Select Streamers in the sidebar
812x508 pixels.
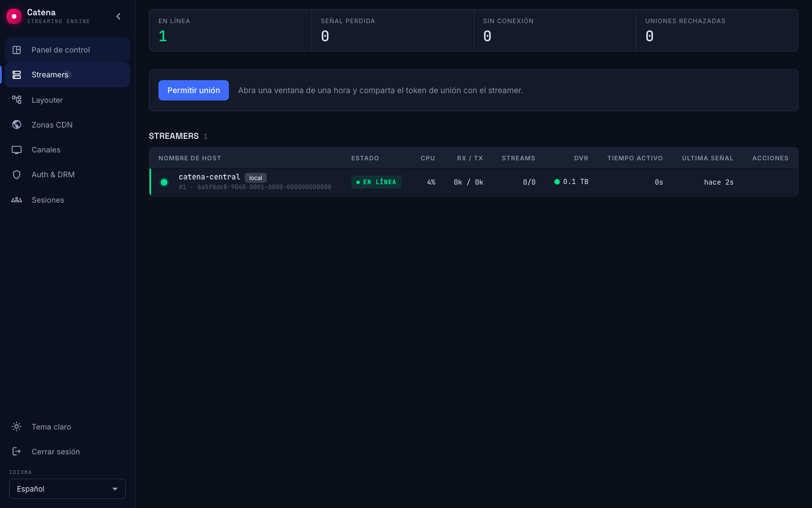tap(67, 75)
